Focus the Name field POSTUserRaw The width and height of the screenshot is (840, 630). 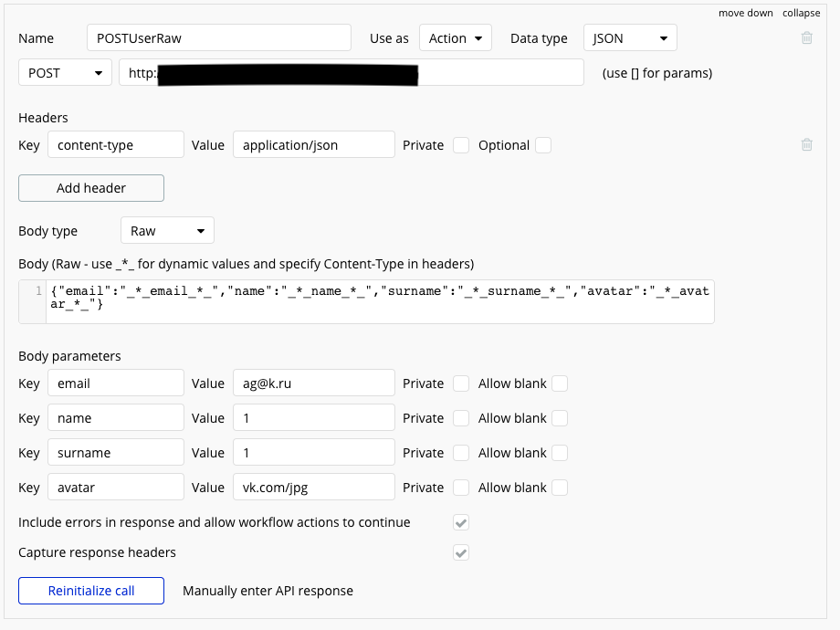(219, 38)
